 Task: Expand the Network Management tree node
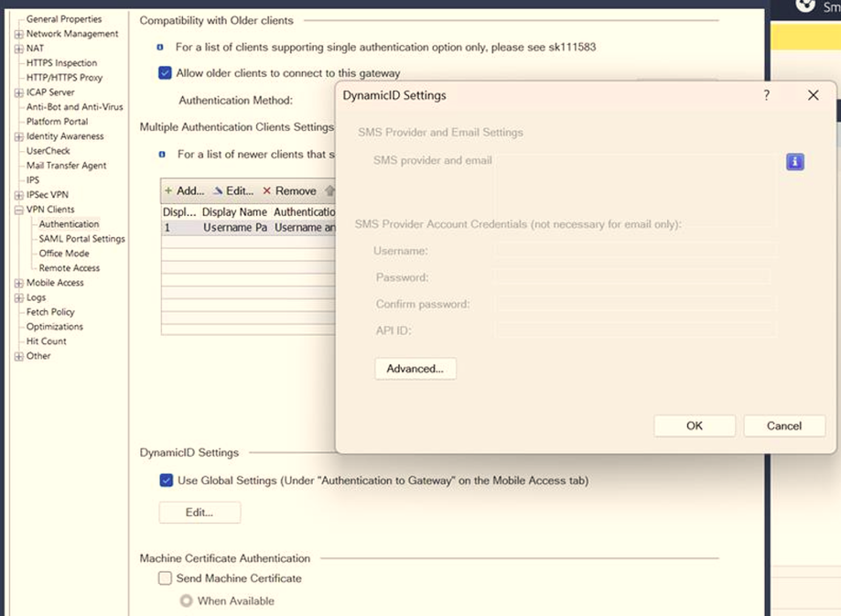19,34
